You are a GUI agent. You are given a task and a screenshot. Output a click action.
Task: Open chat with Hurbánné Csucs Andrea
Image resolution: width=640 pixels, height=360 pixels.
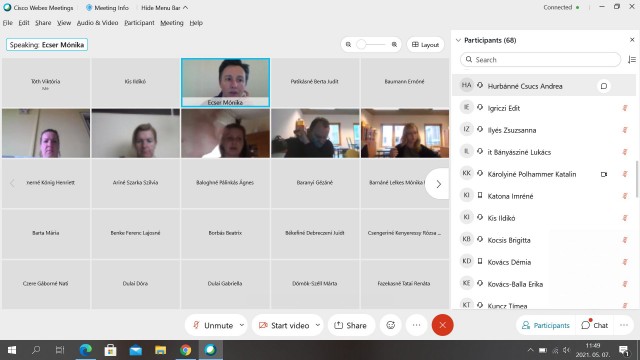(x=604, y=86)
